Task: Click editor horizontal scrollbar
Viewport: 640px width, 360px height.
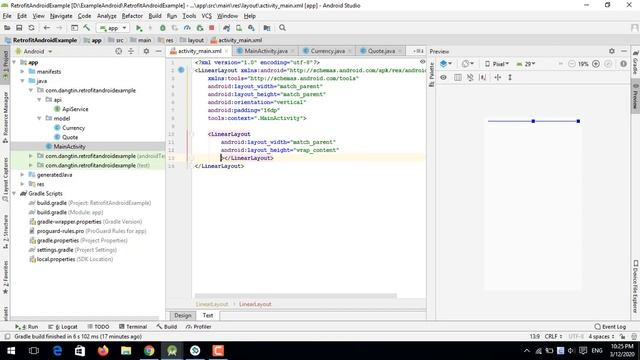Action: pyautogui.click(x=296, y=296)
